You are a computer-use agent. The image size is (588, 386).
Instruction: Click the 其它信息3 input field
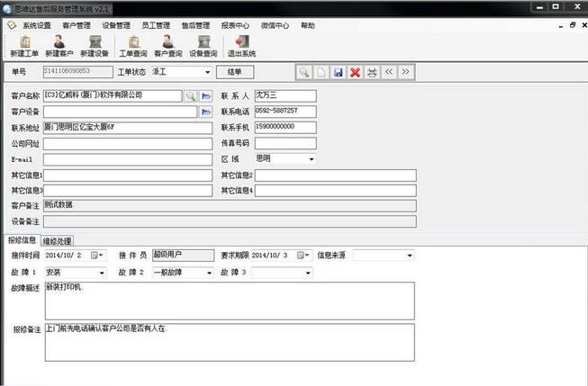pos(128,191)
